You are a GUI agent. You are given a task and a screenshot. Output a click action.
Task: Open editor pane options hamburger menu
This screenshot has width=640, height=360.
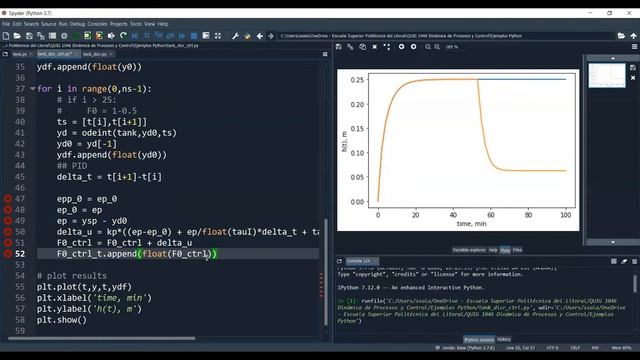pos(325,54)
